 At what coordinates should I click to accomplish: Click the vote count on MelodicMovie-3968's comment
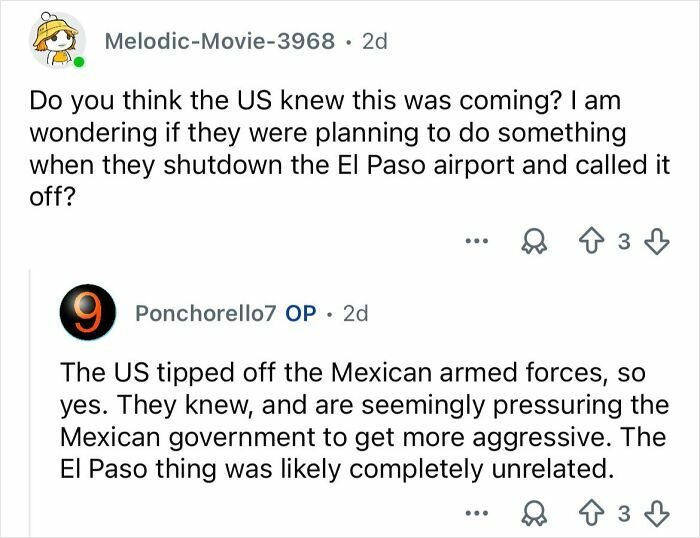tap(624, 241)
